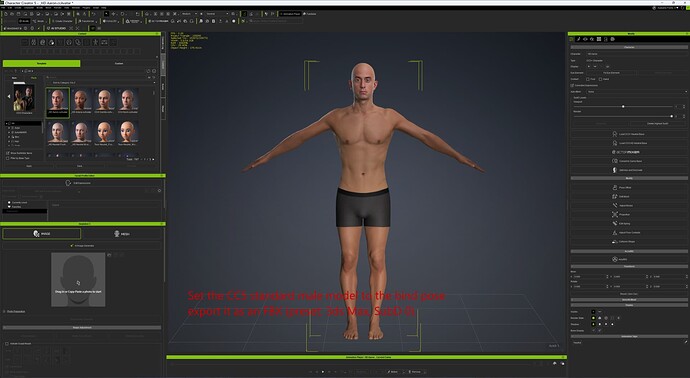This screenshot has width=690, height=378.
Task: Click Optimize and Decimate button
Action: click(629, 170)
